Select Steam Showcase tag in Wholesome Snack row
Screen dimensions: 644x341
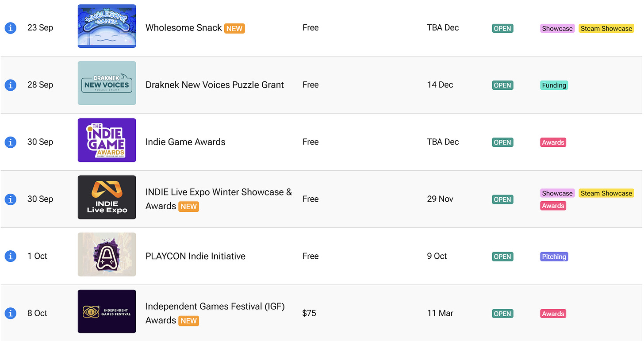tap(606, 28)
